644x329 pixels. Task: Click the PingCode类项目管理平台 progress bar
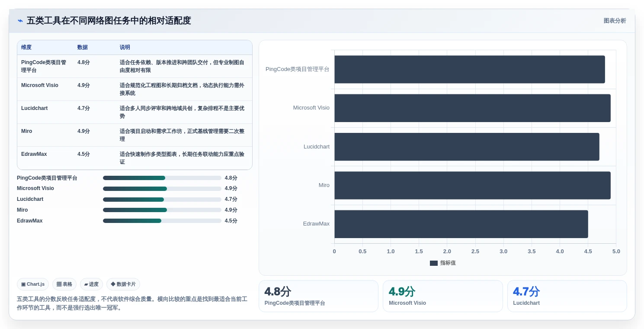tap(162, 178)
